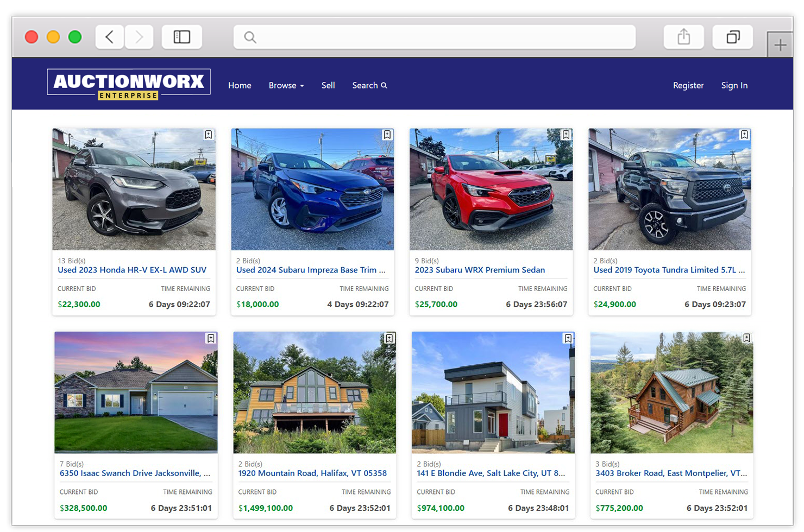
Task: Open 'Used 2024 Subaru Impreza Base Trim' link
Action: tap(311, 270)
